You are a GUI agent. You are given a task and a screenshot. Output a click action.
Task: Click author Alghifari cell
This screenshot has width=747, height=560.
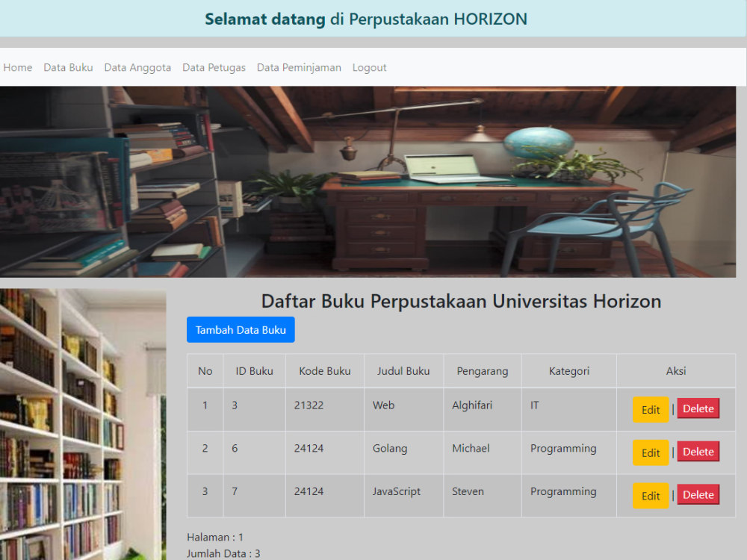pos(483,409)
